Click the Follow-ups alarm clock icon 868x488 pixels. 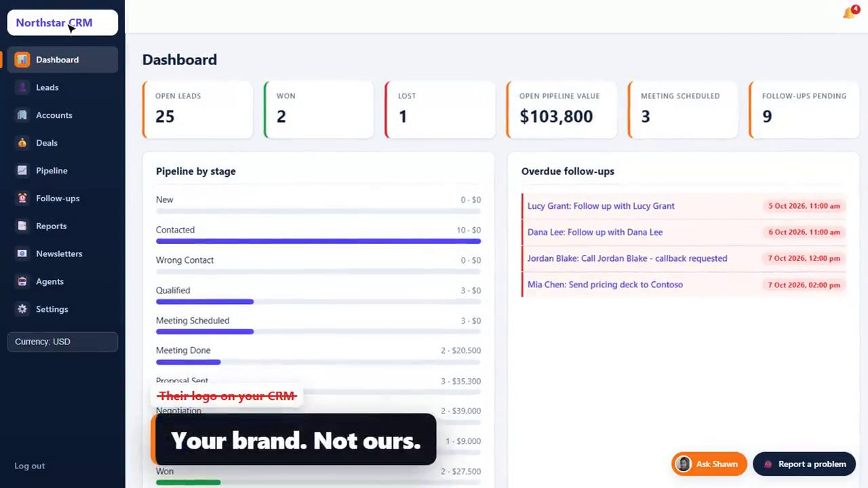(x=22, y=198)
